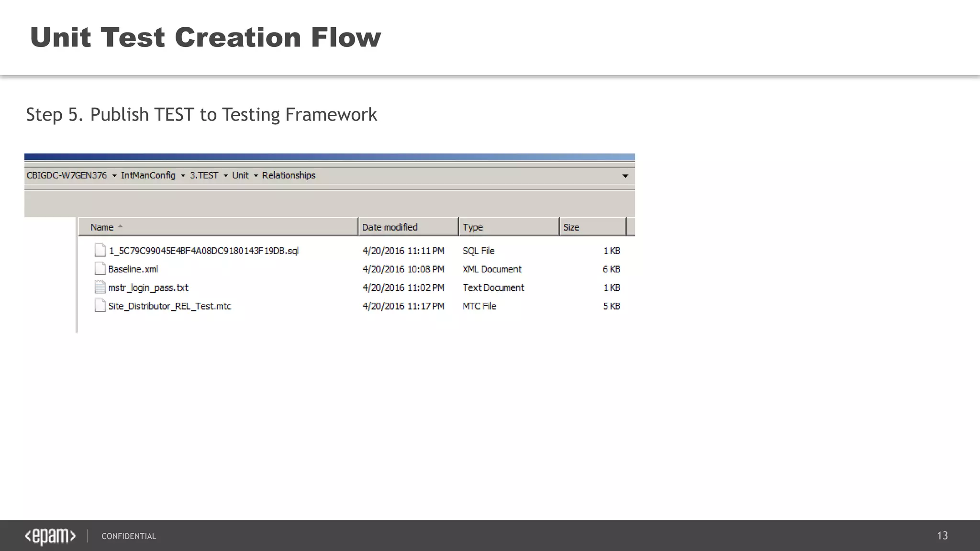Expand the CBIGDC-W7GEN376 breadcrumb arrow
The image size is (980, 551).
[114, 176]
